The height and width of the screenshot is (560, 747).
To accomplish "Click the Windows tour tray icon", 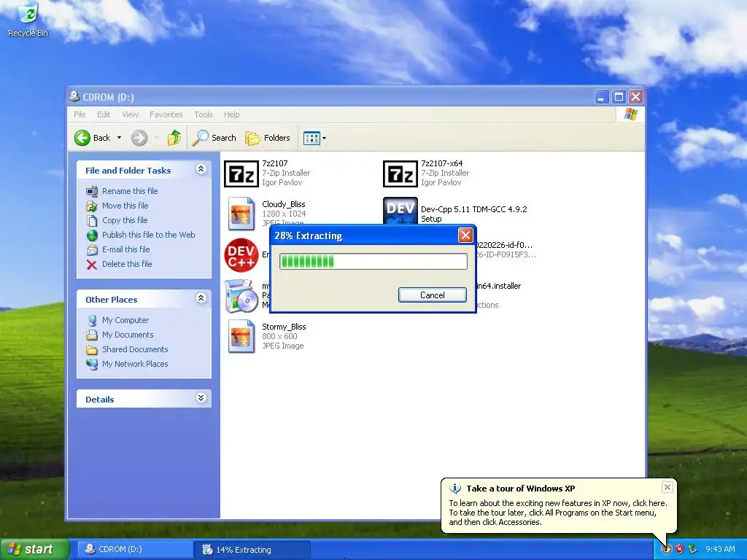I will (666, 550).
